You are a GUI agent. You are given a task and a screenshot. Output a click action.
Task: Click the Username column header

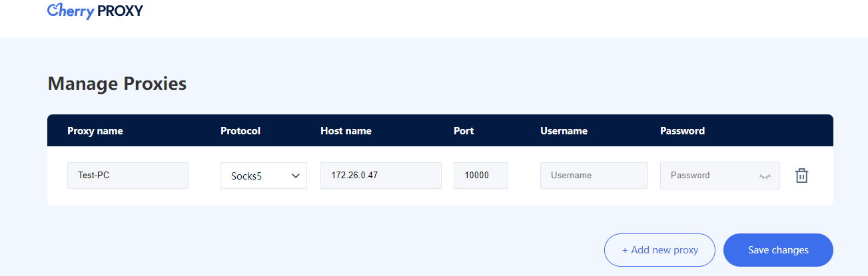(x=564, y=131)
